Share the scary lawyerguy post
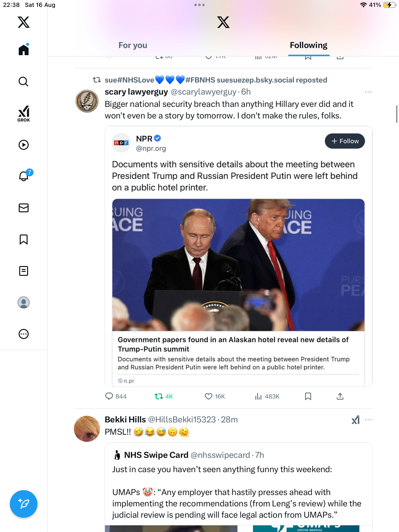399x532 pixels. (x=340, y=396)
